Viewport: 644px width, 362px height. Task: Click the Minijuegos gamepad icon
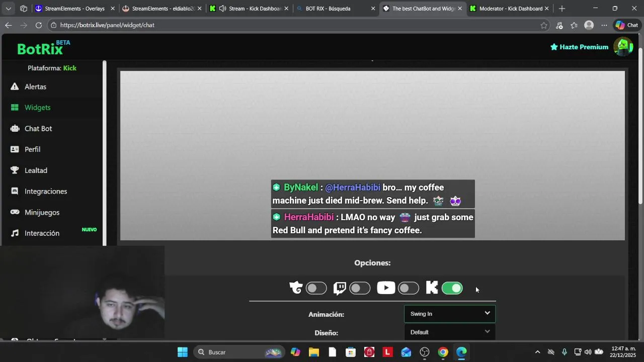point(15,212)
